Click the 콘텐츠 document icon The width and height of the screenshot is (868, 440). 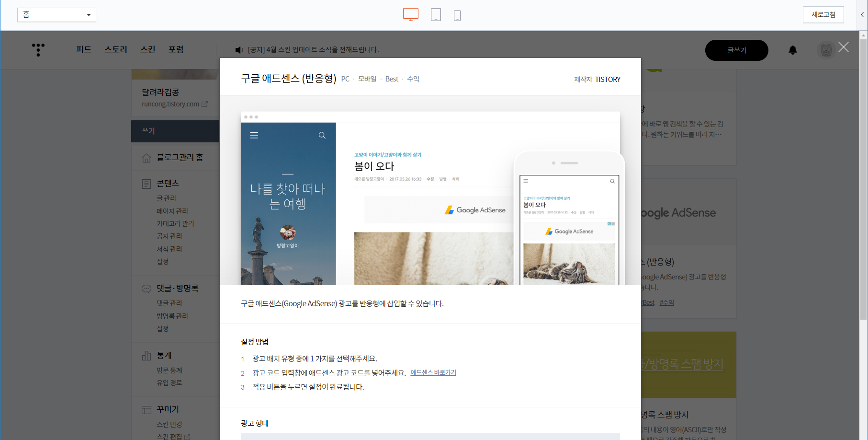[147, 184]
